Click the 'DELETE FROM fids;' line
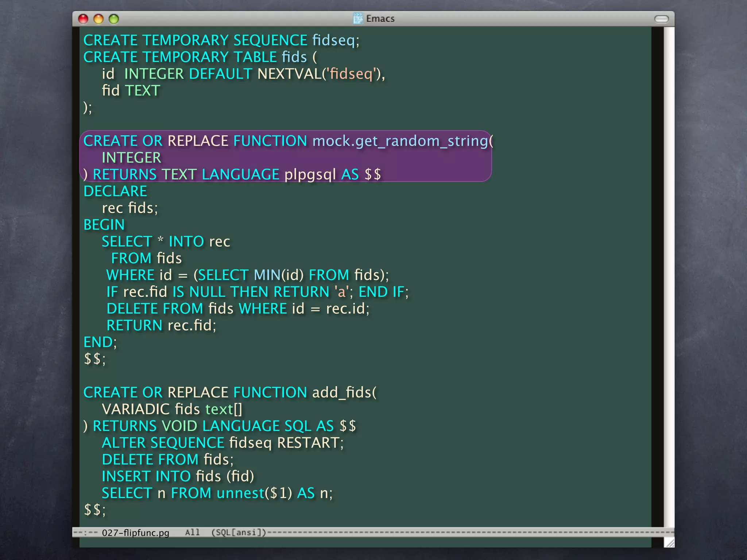Screen dimensions: 747x560 (168, 460)
